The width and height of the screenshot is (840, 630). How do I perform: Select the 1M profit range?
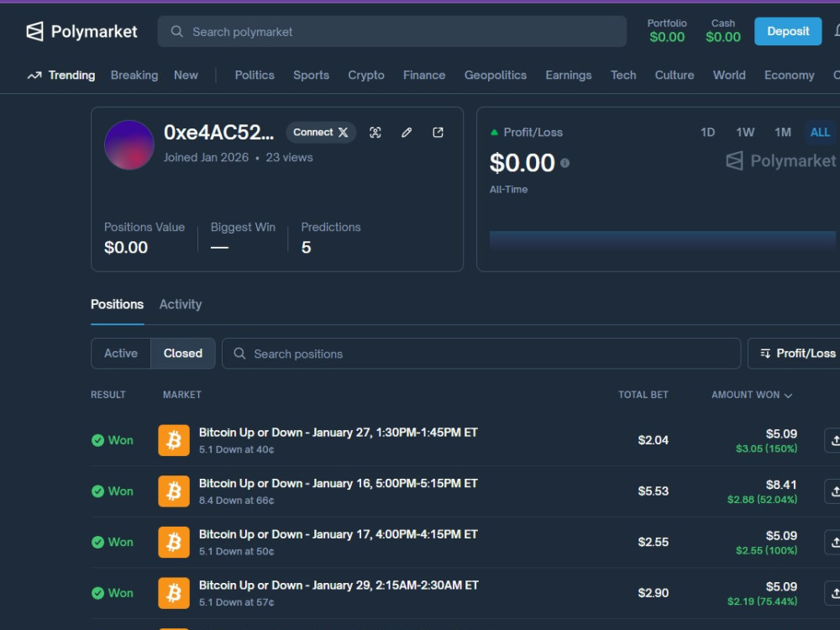coord(783,133)
